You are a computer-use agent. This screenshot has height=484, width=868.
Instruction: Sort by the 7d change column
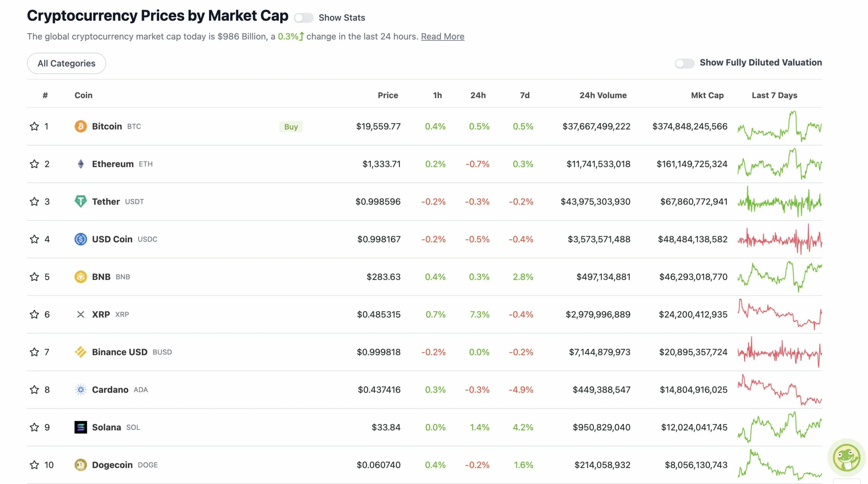pos(524,95)
